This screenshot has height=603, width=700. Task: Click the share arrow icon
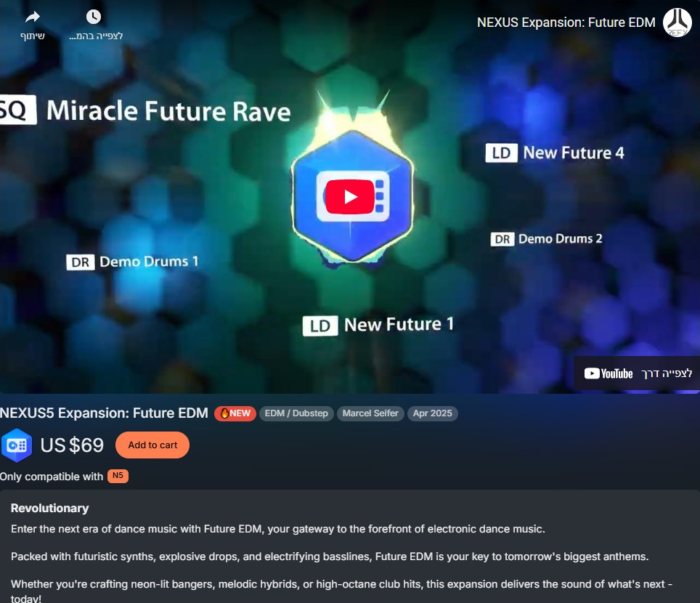33,17
